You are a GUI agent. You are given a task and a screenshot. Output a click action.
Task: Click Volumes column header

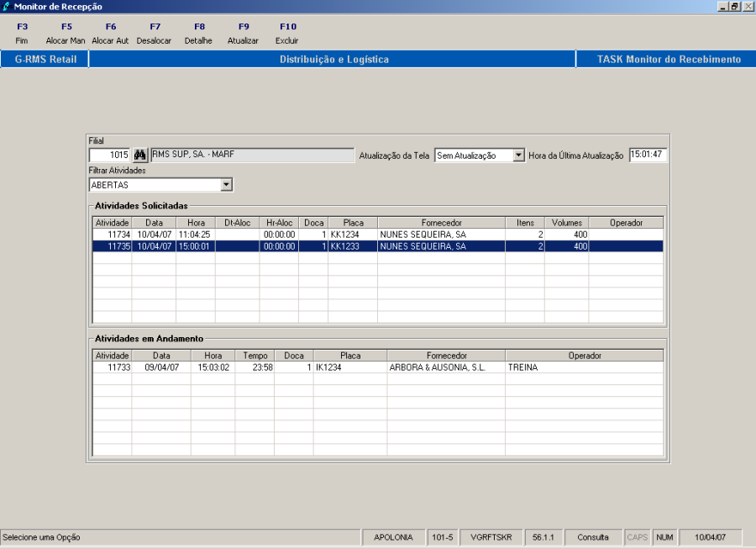coord(566,223)
